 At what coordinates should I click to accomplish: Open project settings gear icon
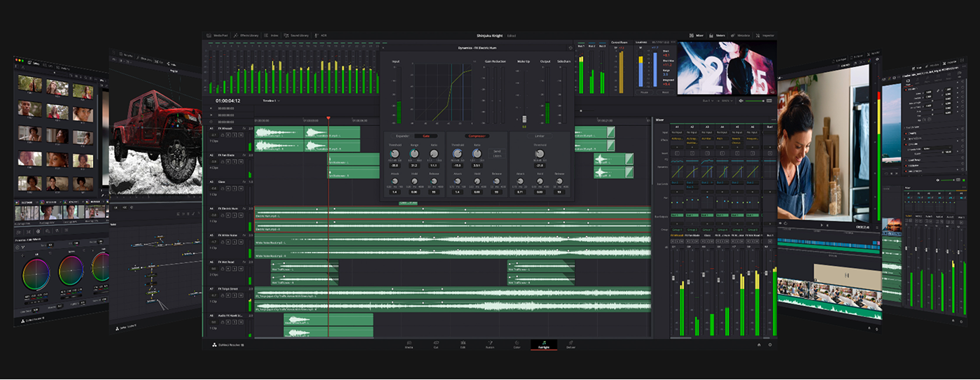click(770, 345)
